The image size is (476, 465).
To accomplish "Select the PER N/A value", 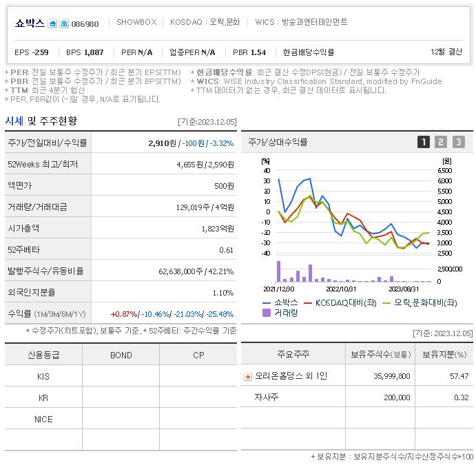I will 136,52.
